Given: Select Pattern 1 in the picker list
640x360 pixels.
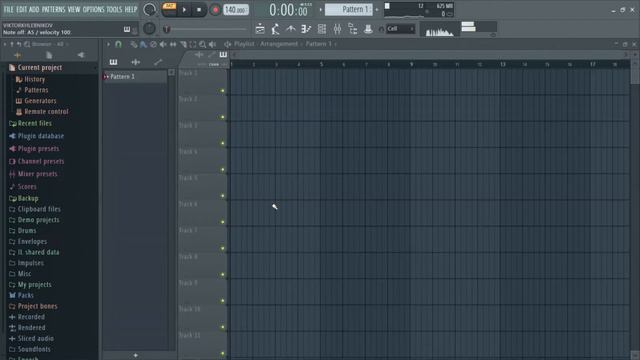Looking at the screenshot, I should pos(135,77).
